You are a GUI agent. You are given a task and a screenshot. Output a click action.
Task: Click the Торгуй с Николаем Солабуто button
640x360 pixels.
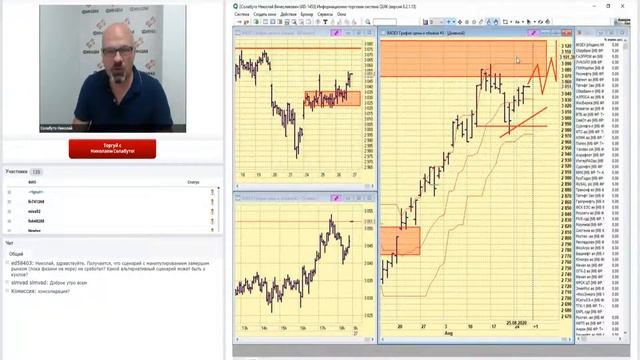tap(112, 149)
